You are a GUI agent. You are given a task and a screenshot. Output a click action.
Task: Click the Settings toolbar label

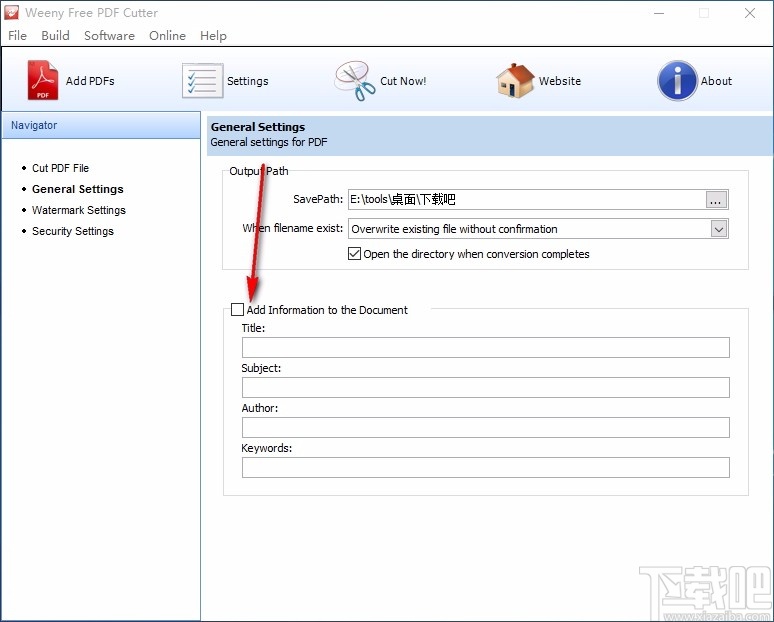(x=248, y=81)
